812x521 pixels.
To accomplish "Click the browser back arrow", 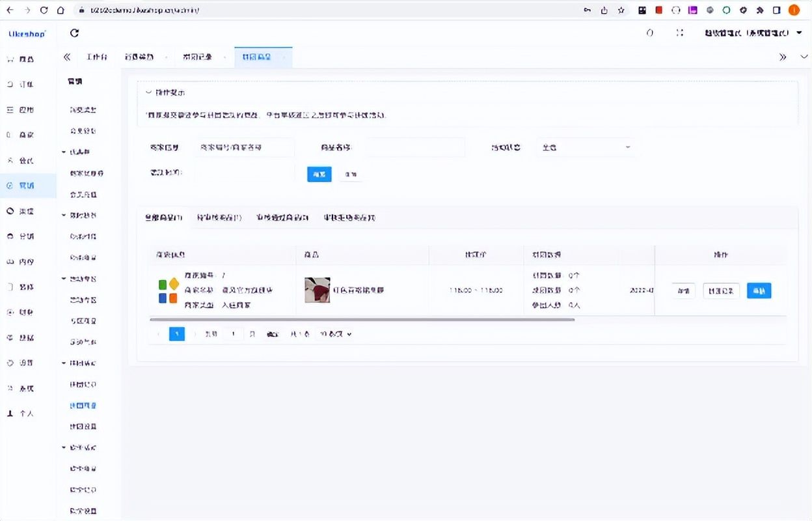I will click(x=10, y=10).
